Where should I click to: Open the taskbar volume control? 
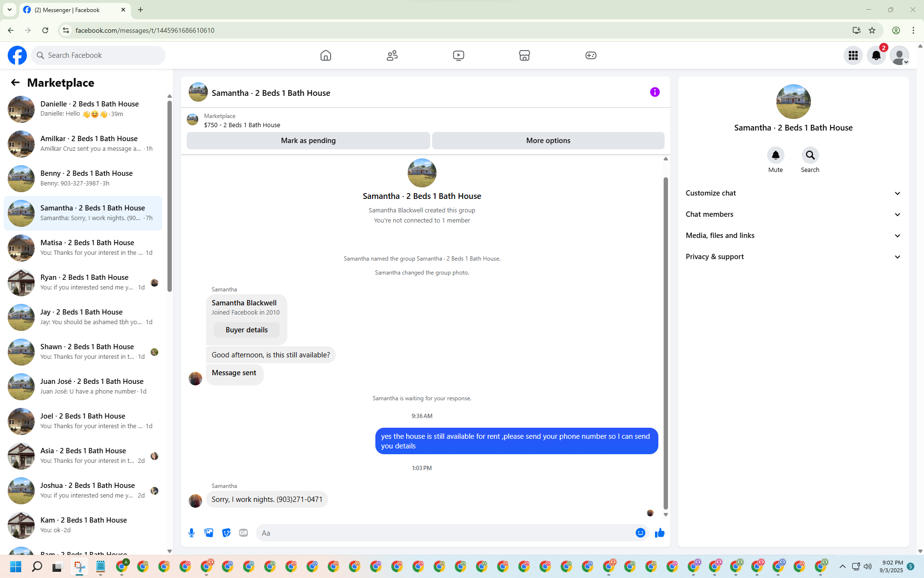[868, 566]
